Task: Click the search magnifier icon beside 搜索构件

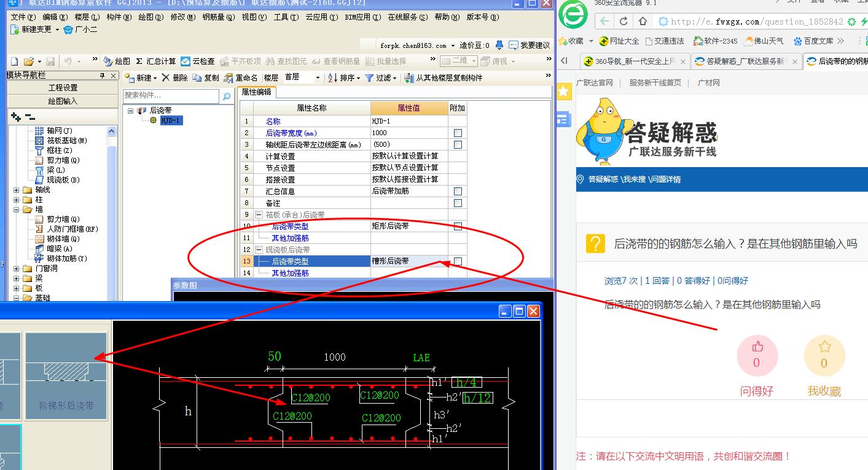Action: pyautogui.click(x=227, y=96)
